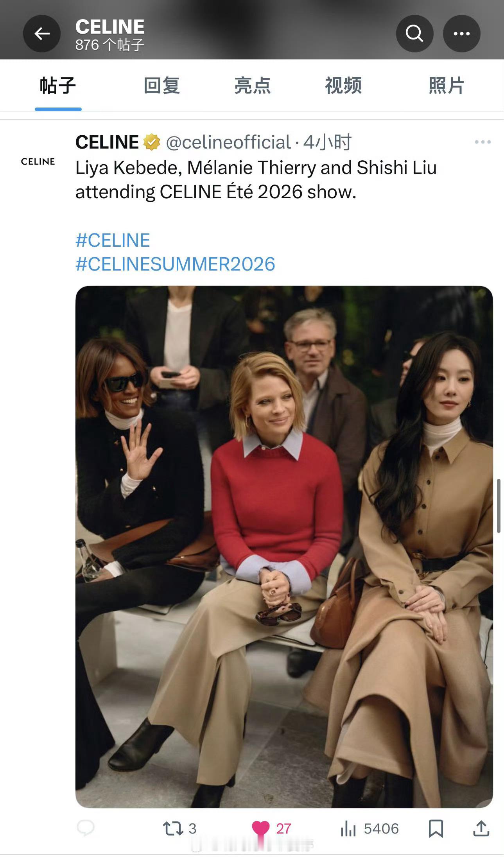Open the front row show photo
The image size is (504, 857).
point(284,547)
